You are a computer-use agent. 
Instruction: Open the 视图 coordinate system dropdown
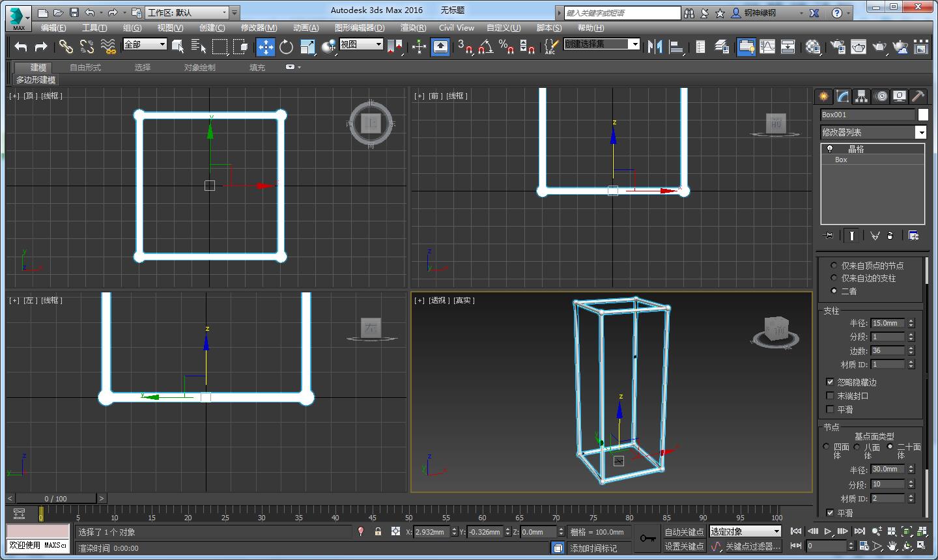pyautogui.click(x=361, y=44)
